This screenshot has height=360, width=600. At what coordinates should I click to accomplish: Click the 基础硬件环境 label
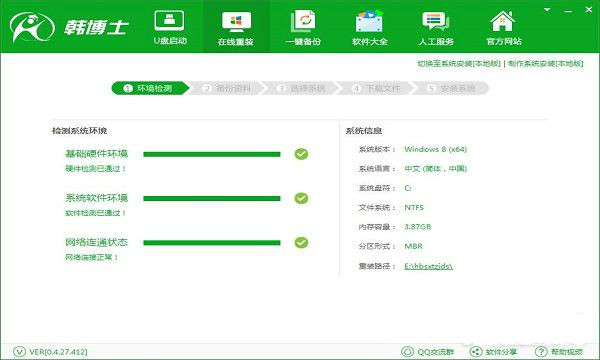click(96, 154)
